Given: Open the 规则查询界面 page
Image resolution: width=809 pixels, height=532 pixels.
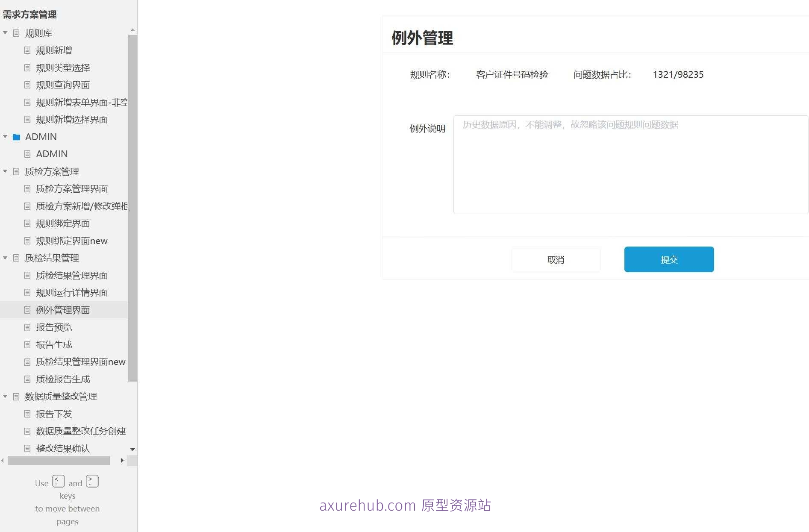Looking at the screenshot, I should pyautogui.click(x=63, y=85).
